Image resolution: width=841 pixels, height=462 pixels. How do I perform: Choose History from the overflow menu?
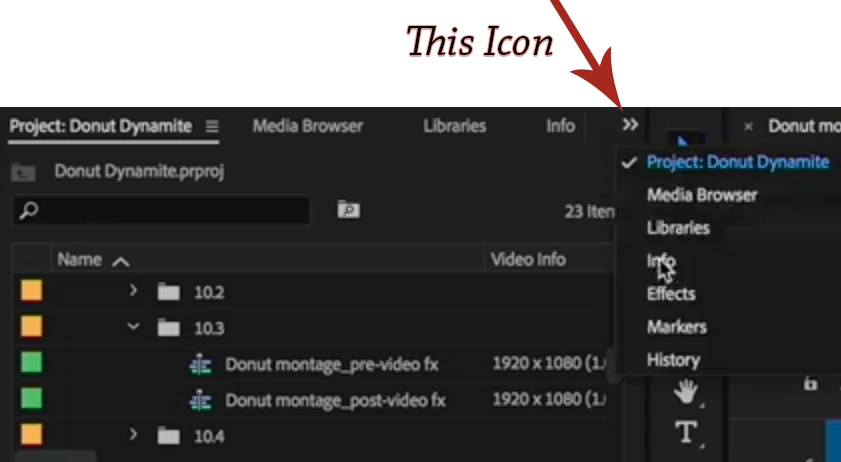click(673, 360)
